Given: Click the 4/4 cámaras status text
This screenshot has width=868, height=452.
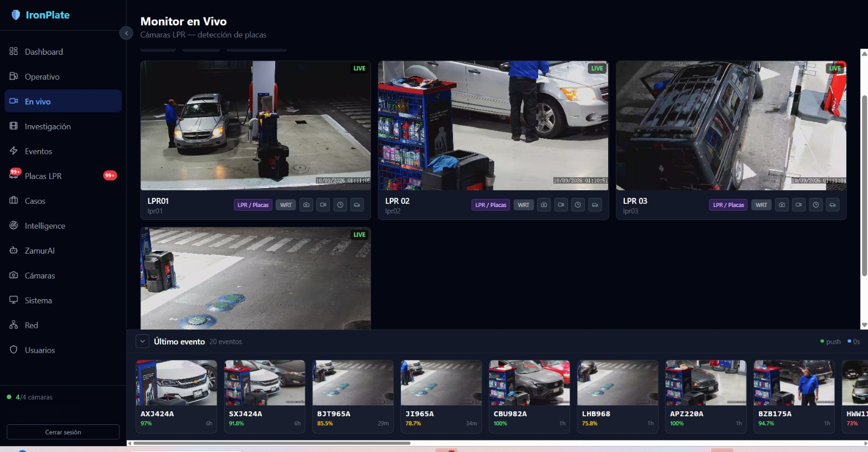Looking at the screenshot, I should (x=34, y=397).
